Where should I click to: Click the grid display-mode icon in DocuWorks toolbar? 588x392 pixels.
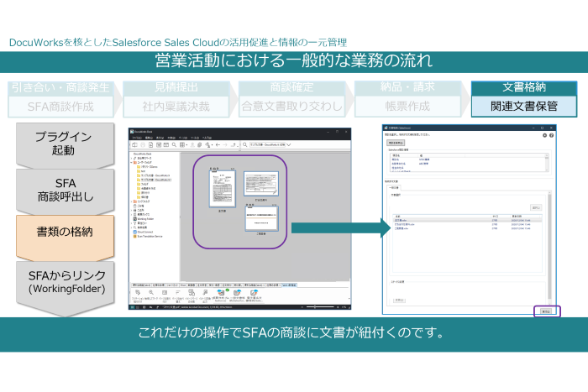(182, 144)
